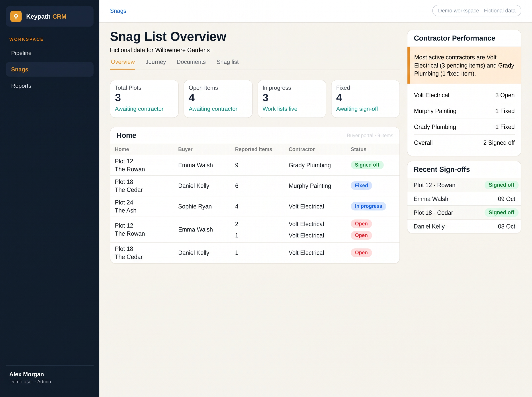532x397 pixels.
Task: Open Plot 12 - Rowan recent sign-off
Action: [x=464, y=185]
